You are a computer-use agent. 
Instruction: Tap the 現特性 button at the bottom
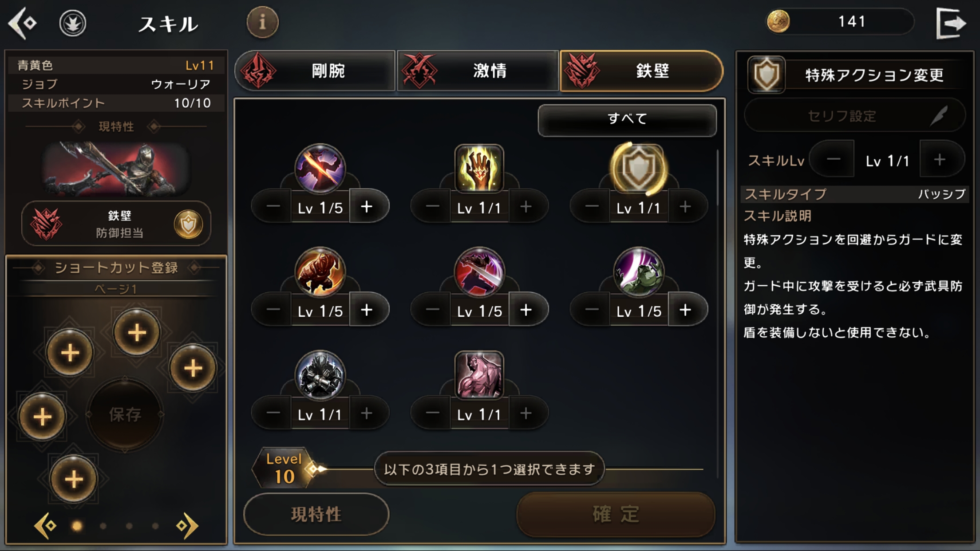click(x=316, y=515)
